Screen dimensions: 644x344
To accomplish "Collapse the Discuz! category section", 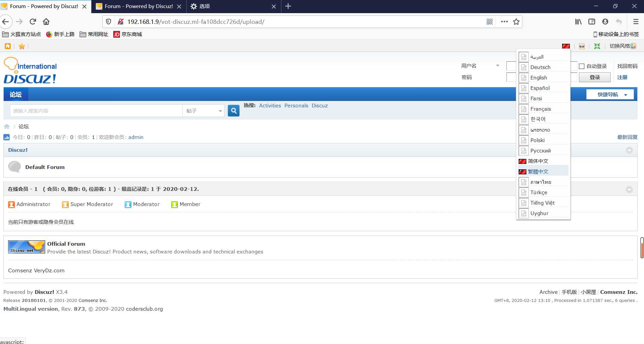I will (x=629, y=150).
